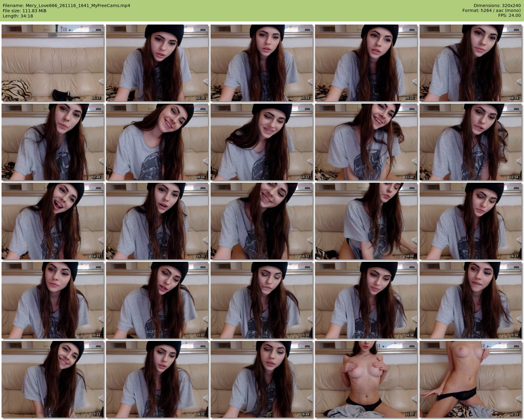Open the thumbnail timestamped 11:40
Image resolution: width=524 pixels, height=420 pixels.
click(x=366, y=142)
